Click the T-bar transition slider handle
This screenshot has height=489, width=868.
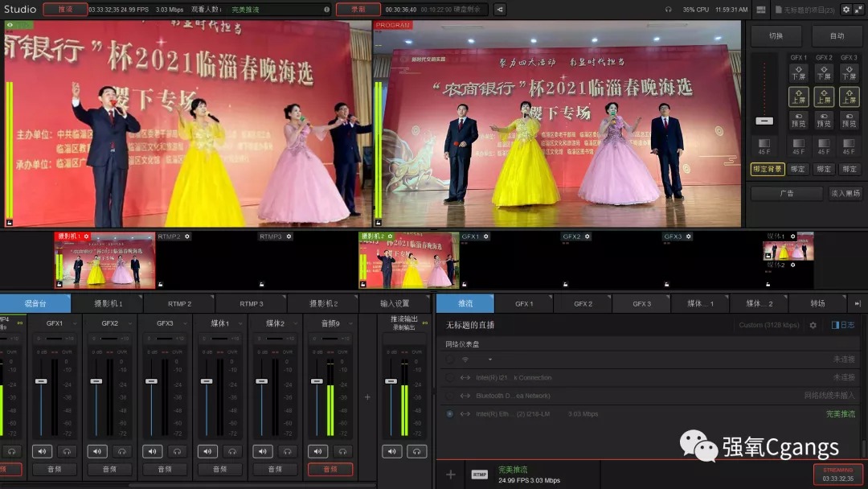(x=764, y=121)
